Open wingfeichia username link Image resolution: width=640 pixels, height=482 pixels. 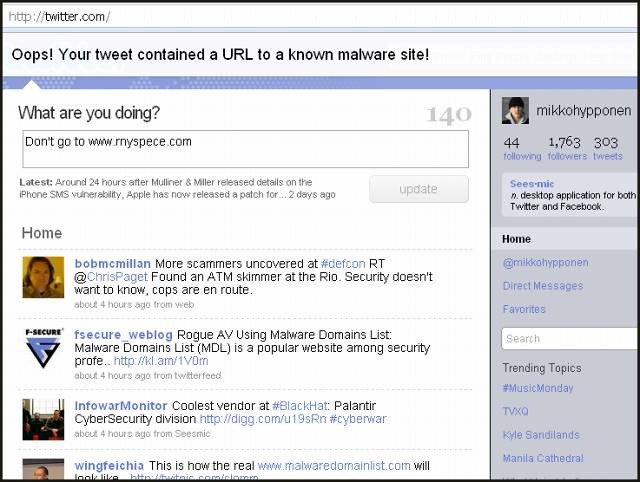(x=109, y=466)
